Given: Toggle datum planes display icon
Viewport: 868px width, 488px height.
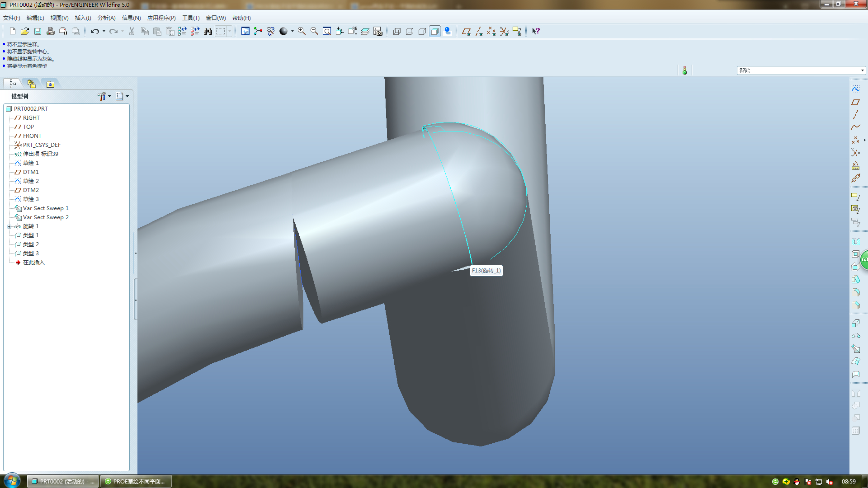Looking at the screenshot, I should coord(466,31).
